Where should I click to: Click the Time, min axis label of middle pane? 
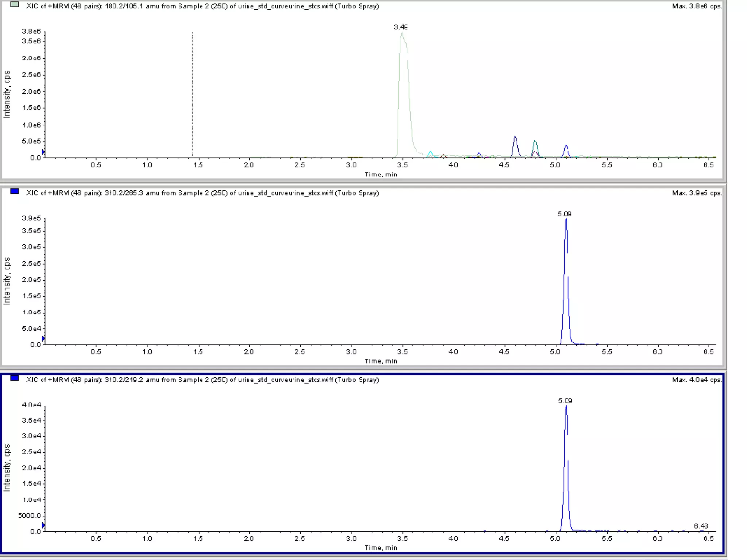(381, 361)
